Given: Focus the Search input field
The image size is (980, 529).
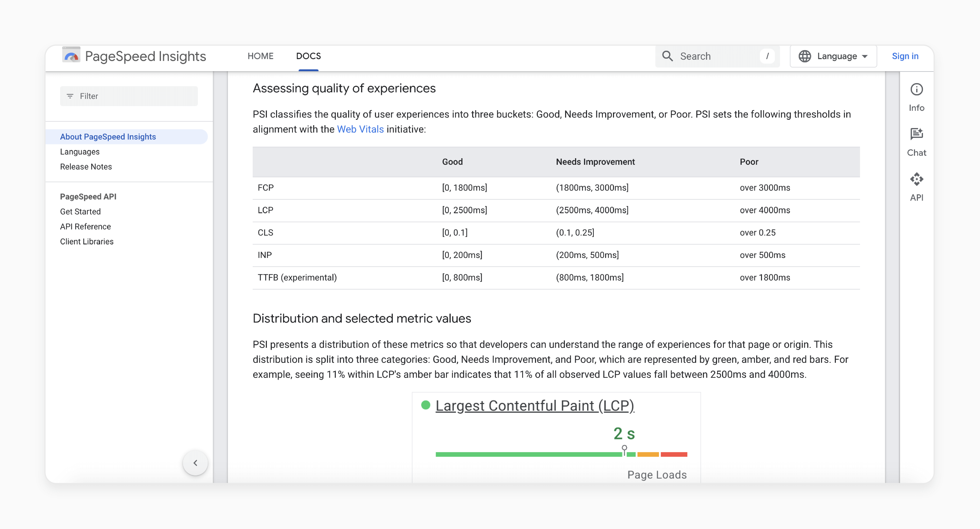Looking at the screenshot, I should (717, 56).
